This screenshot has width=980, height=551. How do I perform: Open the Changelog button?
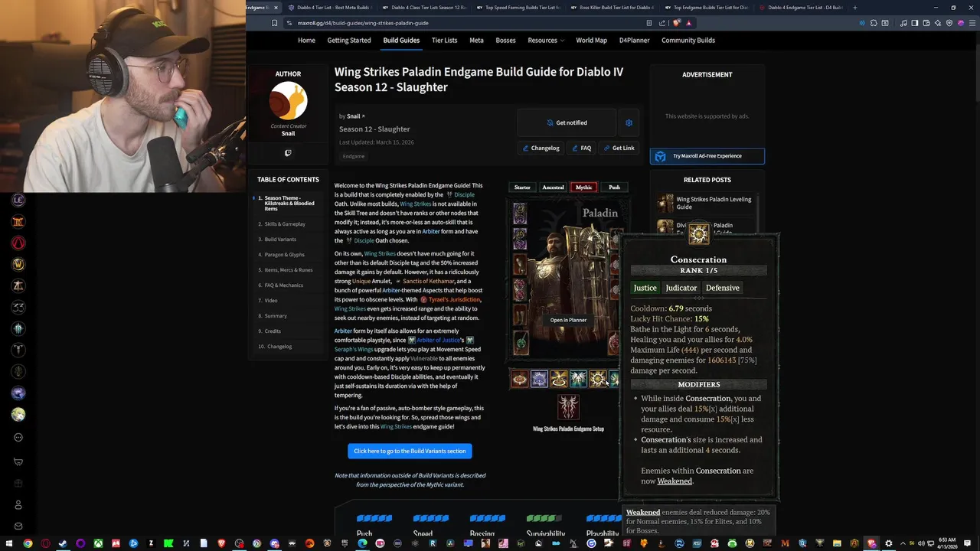coord(541,148)
